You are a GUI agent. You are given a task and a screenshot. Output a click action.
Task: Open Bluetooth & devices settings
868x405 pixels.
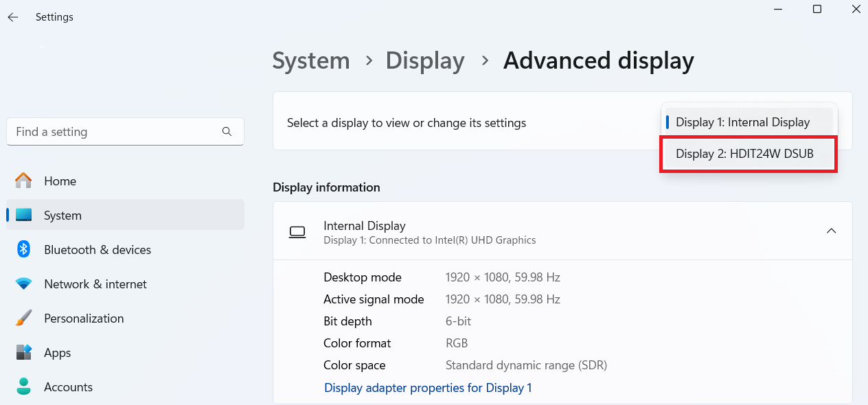[x=126, y=250]
